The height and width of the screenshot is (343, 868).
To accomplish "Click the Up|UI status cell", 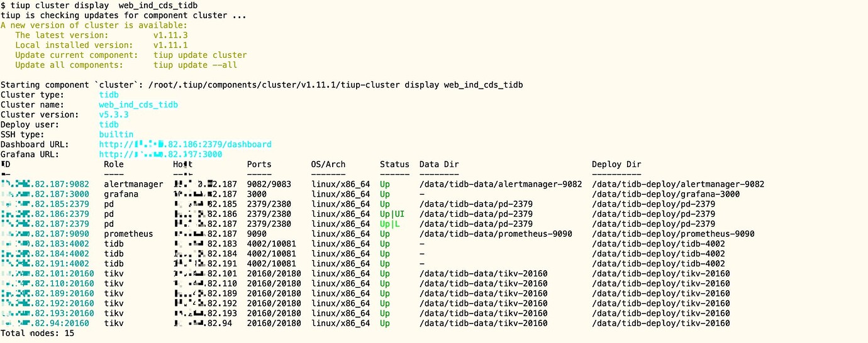I will 392,214.
